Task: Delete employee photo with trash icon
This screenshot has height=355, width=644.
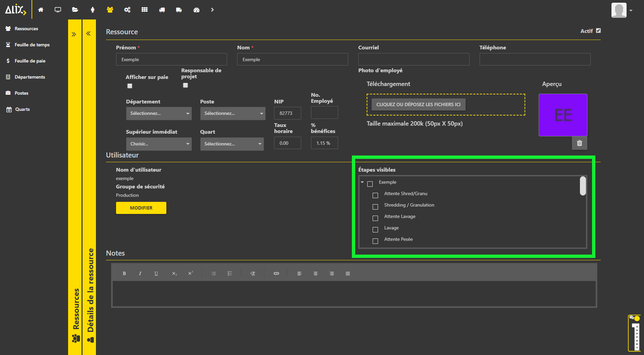Action: point(579,143)
